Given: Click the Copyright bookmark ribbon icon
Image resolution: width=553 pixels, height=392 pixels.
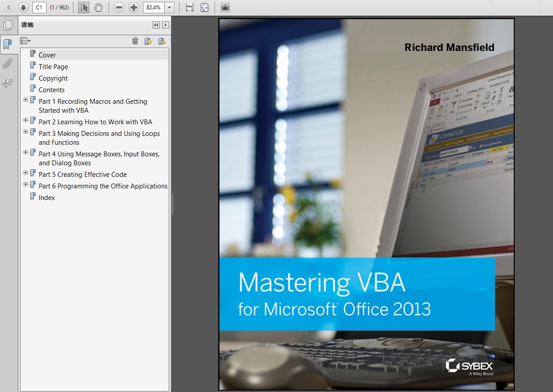Looking at the screenshot, I should (33, 77).
